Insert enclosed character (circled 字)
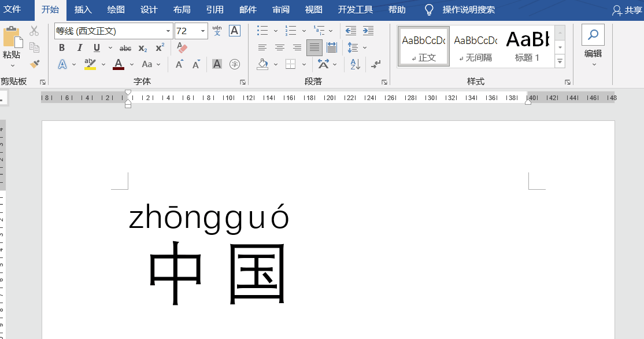The width and height of the screenshot is (644, 339). pyautogui.click(x=235, y=64)
